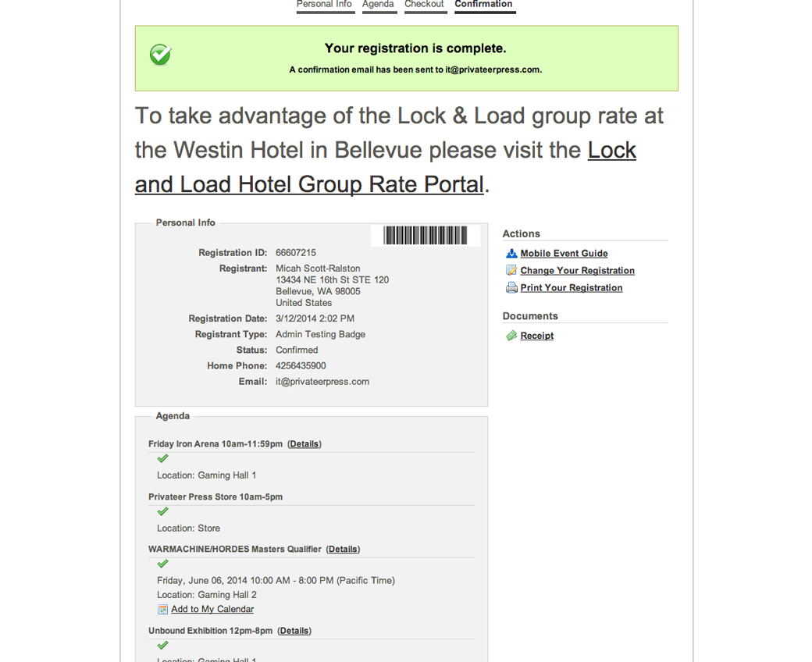812x662 pixels.
Task: Click the green checkmark under Privateer Press Store
Action: click(x=162, y=512)
